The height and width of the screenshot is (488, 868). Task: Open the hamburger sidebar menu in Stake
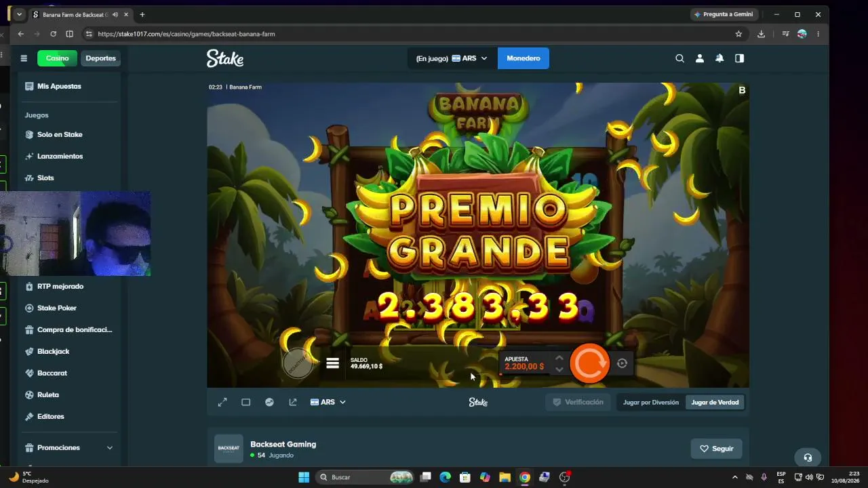(x=24, y=58)
